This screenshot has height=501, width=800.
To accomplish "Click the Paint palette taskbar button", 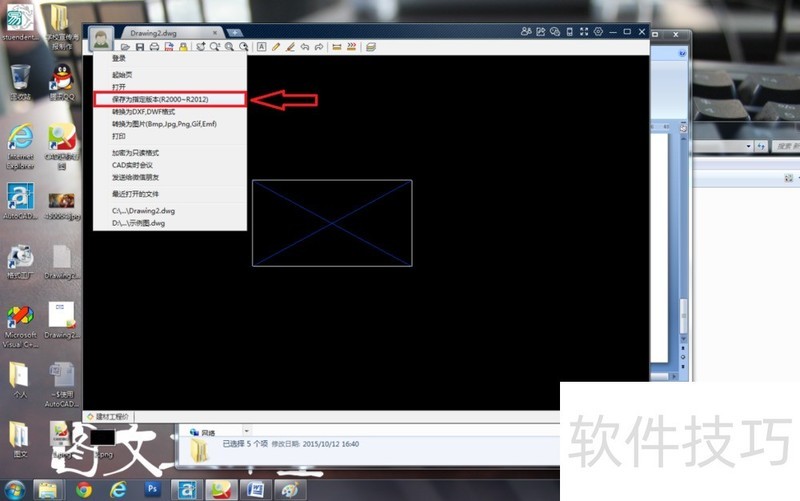I will tap(290, 490).
